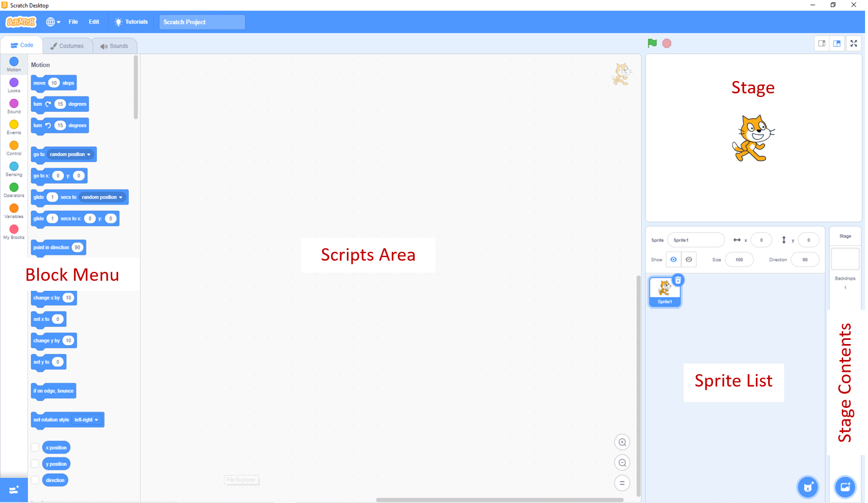Enable the x position reporter checkbox
The width and height of the screenshot is (868, 503).
click(x=35, y=447)
